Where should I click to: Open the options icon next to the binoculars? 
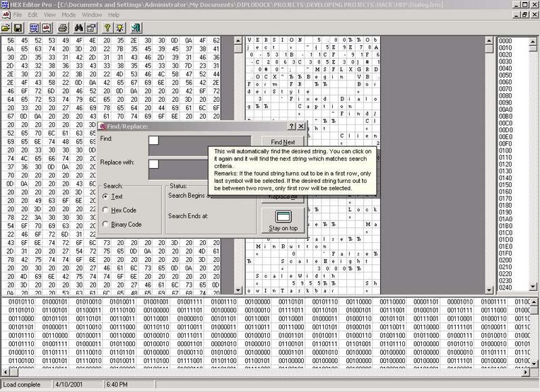point(91,28)
